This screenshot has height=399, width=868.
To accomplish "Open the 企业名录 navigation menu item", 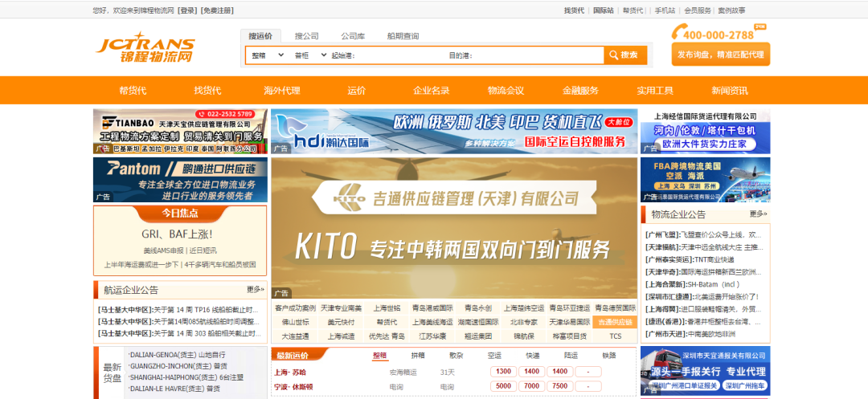I will tap(432, 91).
